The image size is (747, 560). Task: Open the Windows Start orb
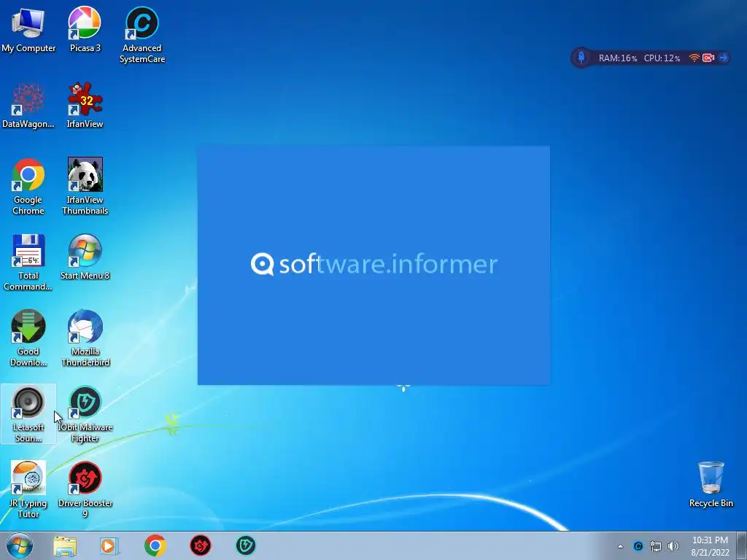[x=20, y=545]
